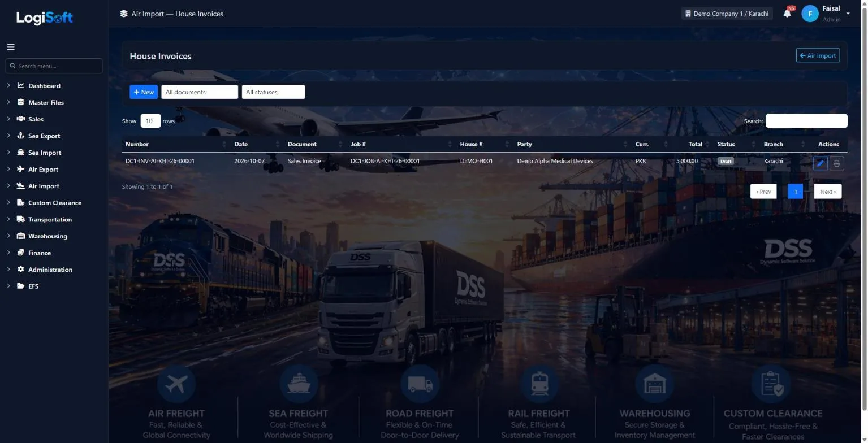Click the Air Import back button
This screenshot has height=443, width=868.
pyautogui.click(x=818, y=55)
